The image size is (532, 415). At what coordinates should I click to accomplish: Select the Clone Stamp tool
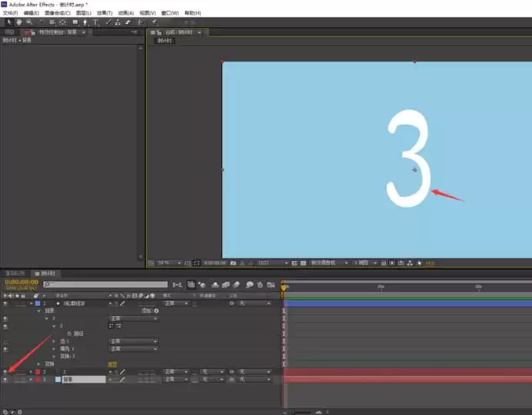point(118,22)
